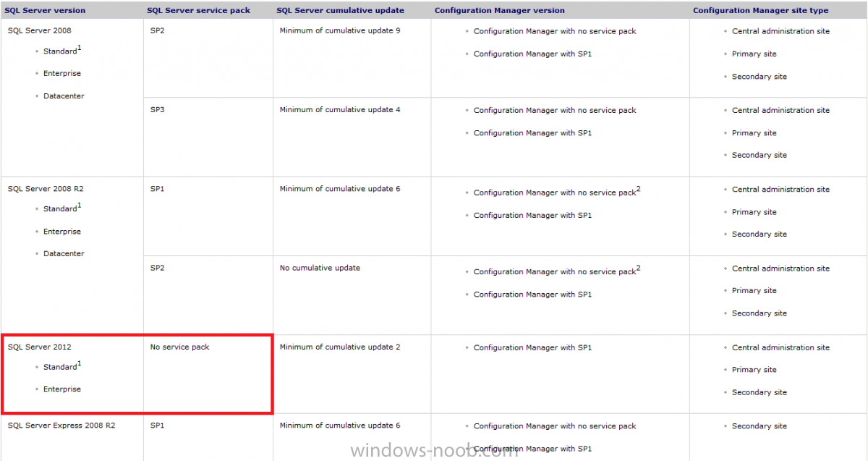Select Configuration Manager with SP1 in update 4 row
This screenshot has width=868, height=461.
point(532,133)
